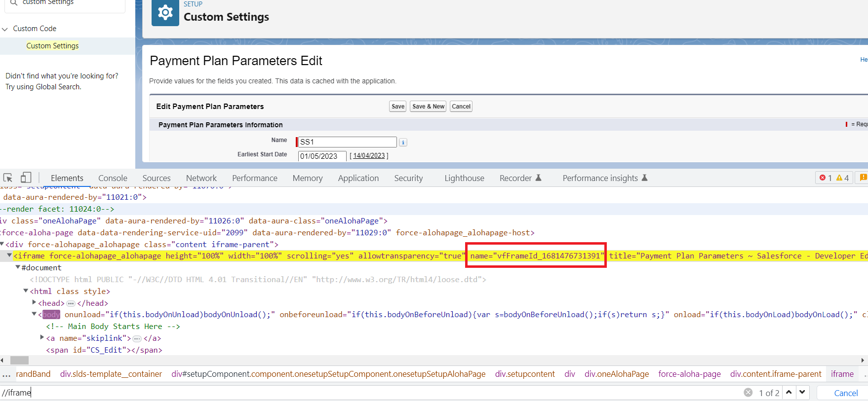The width and height of the screenshot is (868, 401).
Task: Select div.setupcontent breadcrumb
Action: [x=525, y=374]
